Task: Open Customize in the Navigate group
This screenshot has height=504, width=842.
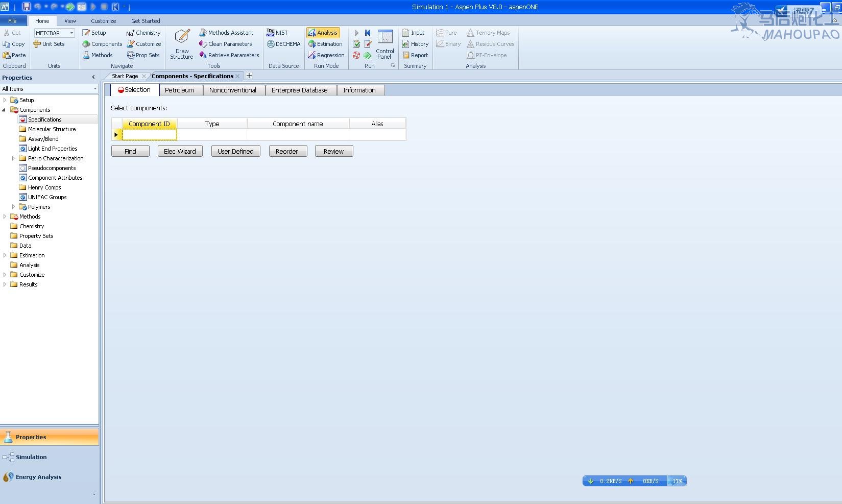Action: point(144,44)
